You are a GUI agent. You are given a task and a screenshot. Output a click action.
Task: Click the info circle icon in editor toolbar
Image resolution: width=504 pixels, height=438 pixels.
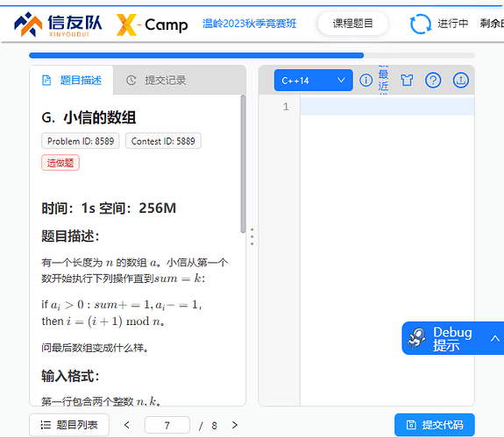pos(366,80)
